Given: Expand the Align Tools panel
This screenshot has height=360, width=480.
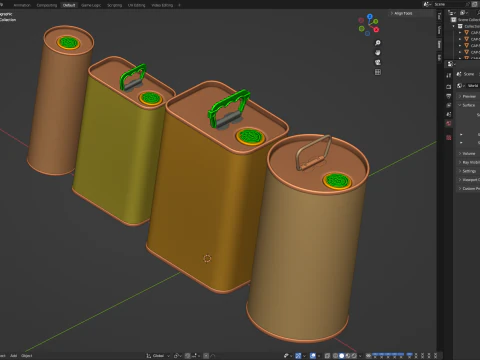Looking at the screenshot, I should 402,13.
